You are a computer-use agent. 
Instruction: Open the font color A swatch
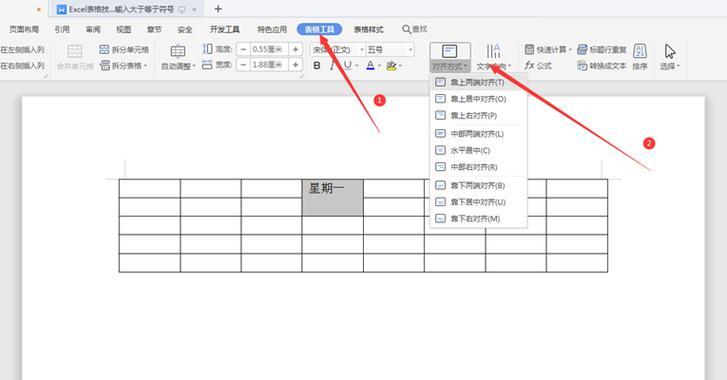pos(370,65)
